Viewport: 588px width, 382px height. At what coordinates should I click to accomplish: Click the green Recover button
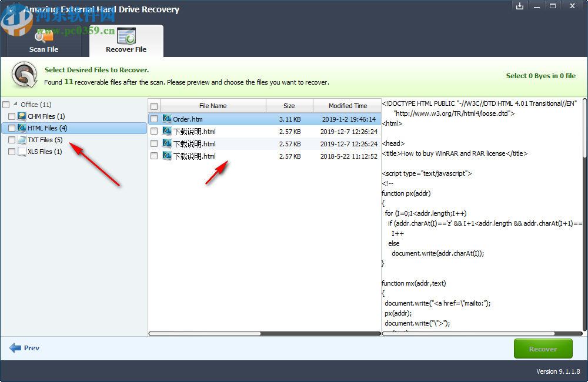pos(543,349)
